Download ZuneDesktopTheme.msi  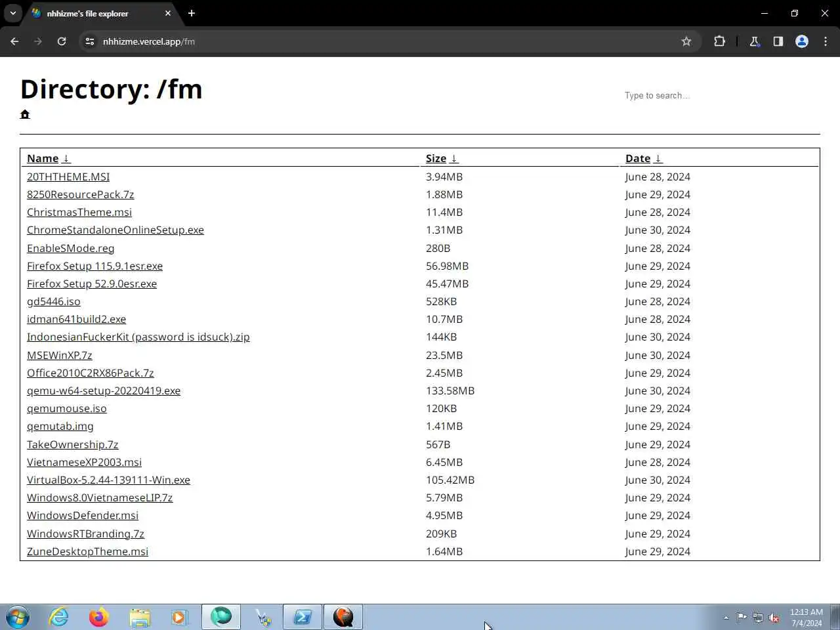pyautogui.click(x=87, y=551)
